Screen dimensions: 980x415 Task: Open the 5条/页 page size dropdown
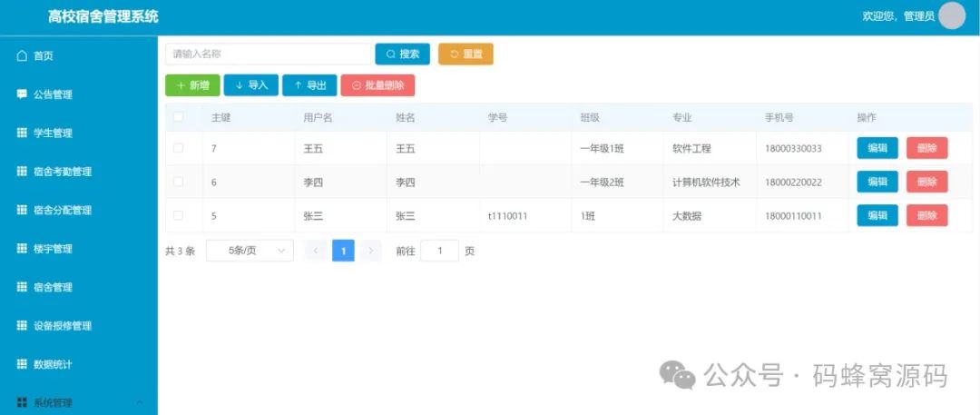tap(250, 251)
